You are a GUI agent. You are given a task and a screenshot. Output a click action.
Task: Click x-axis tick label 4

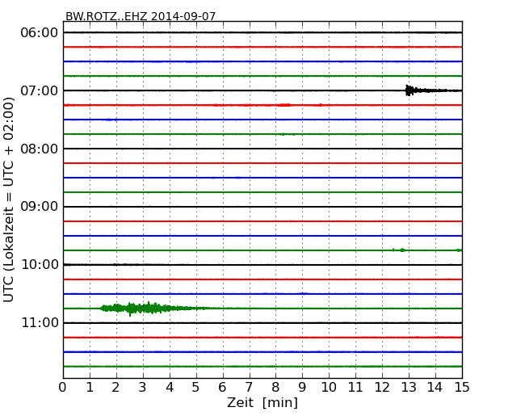[170, 388]
